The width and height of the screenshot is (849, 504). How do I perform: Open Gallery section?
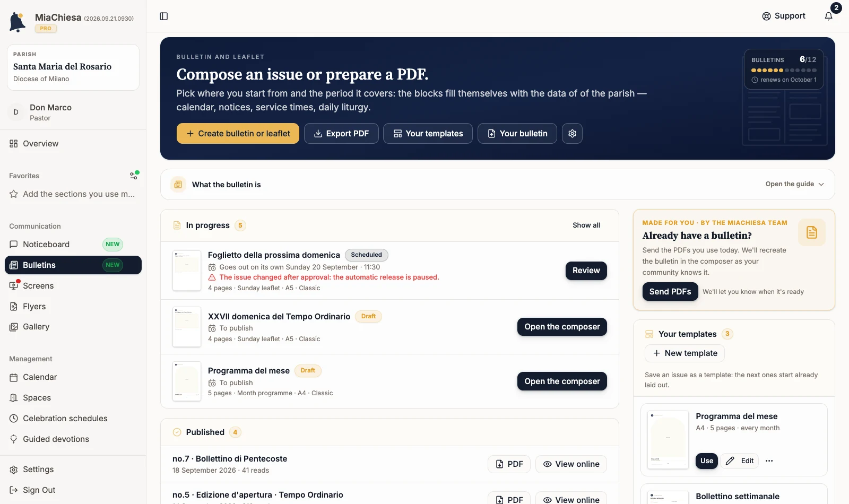73,327
